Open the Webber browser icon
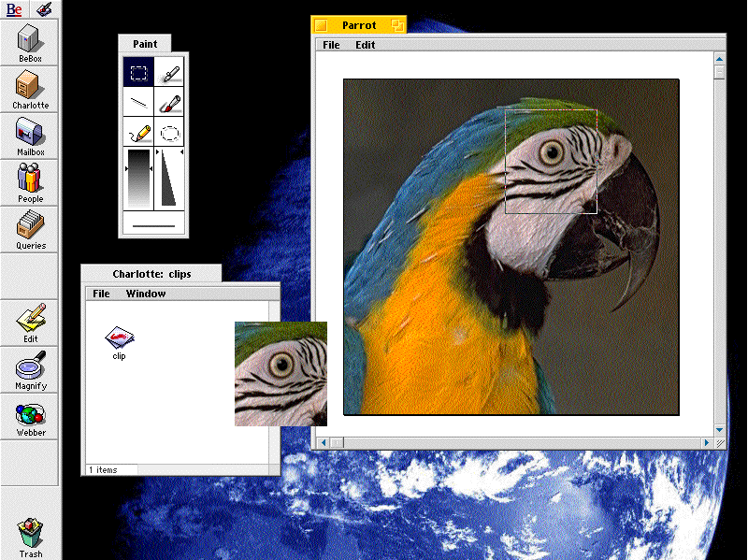 (x=31, y=414)
